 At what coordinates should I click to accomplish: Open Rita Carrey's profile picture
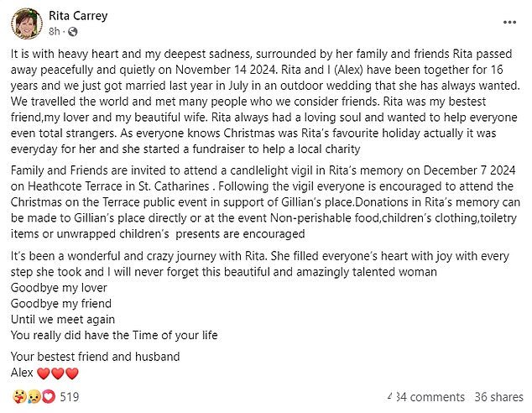27,24
